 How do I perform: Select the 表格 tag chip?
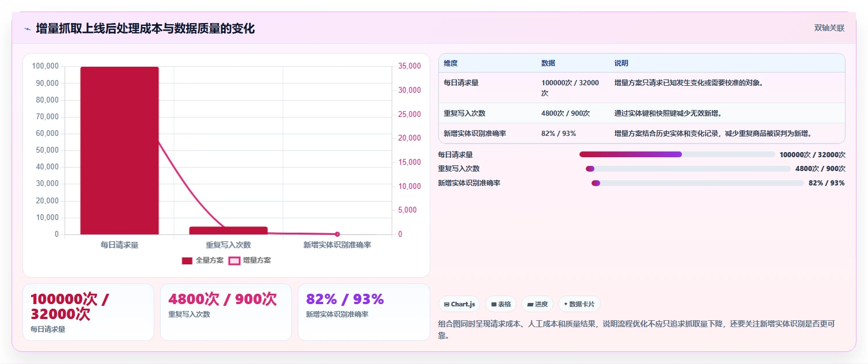[x=501, y=304]
